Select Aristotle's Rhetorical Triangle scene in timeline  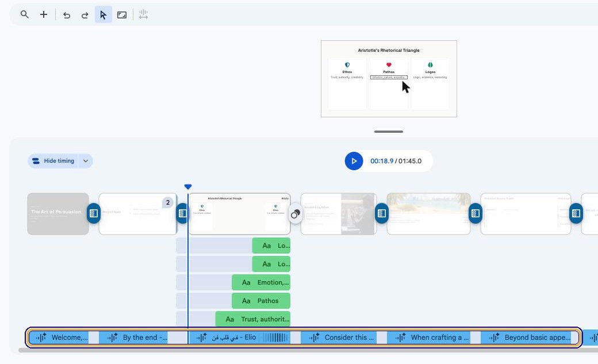coord(240,214)
